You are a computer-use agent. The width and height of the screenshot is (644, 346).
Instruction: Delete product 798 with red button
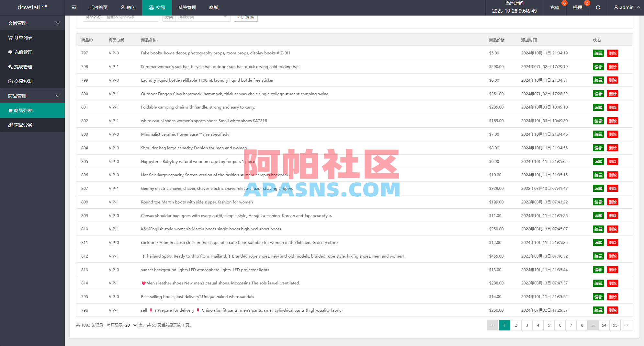(613, 67)
